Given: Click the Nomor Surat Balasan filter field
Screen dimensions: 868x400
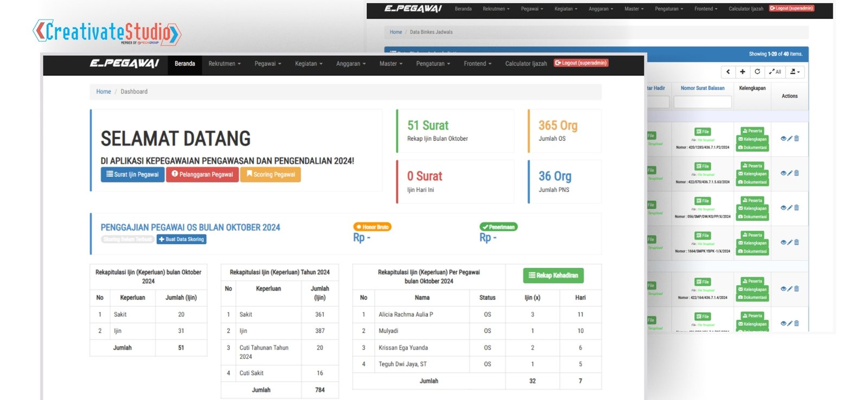Looking at the screenshot, I should click(x=702, y=102).
